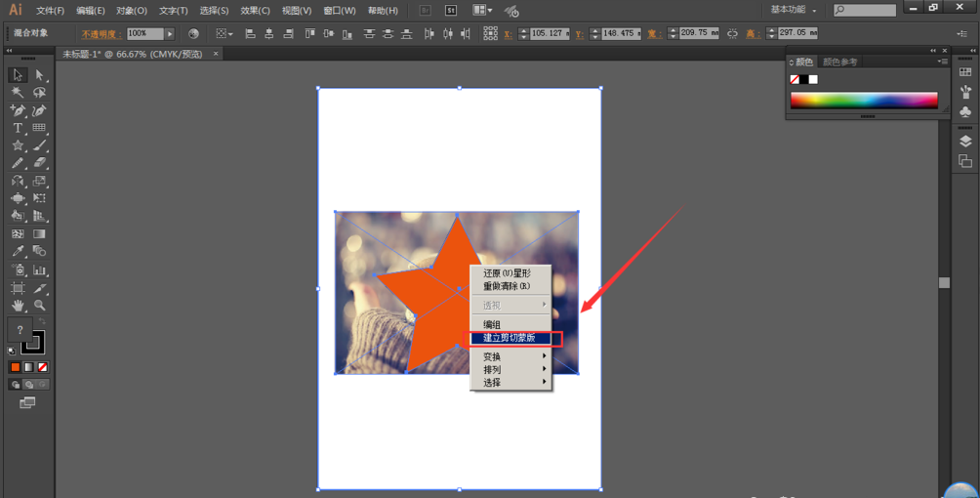Screen dimensions: 980x498
Task: Open the Color panel options menu
Action: (x=943, y=62)
